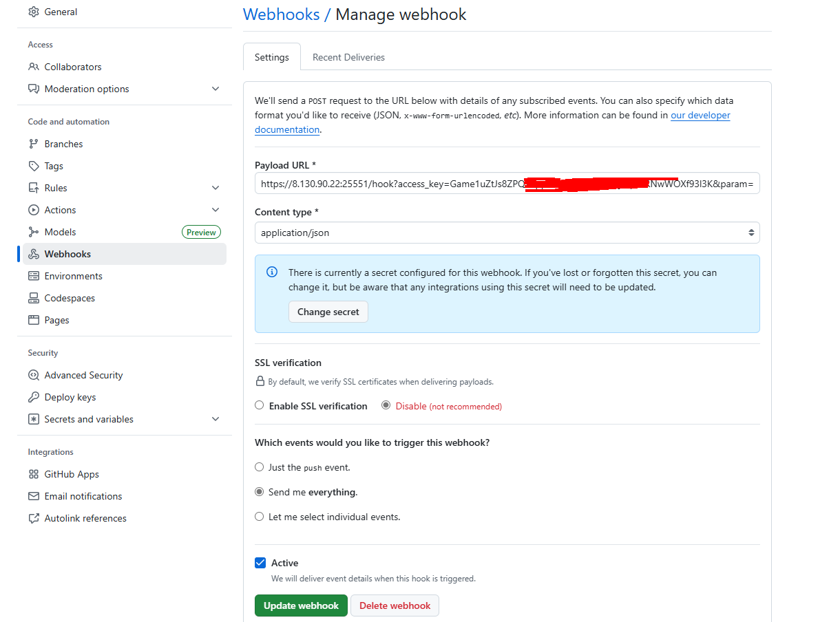
Task: Click the Delete webhook button
Action: click(395, 605)
